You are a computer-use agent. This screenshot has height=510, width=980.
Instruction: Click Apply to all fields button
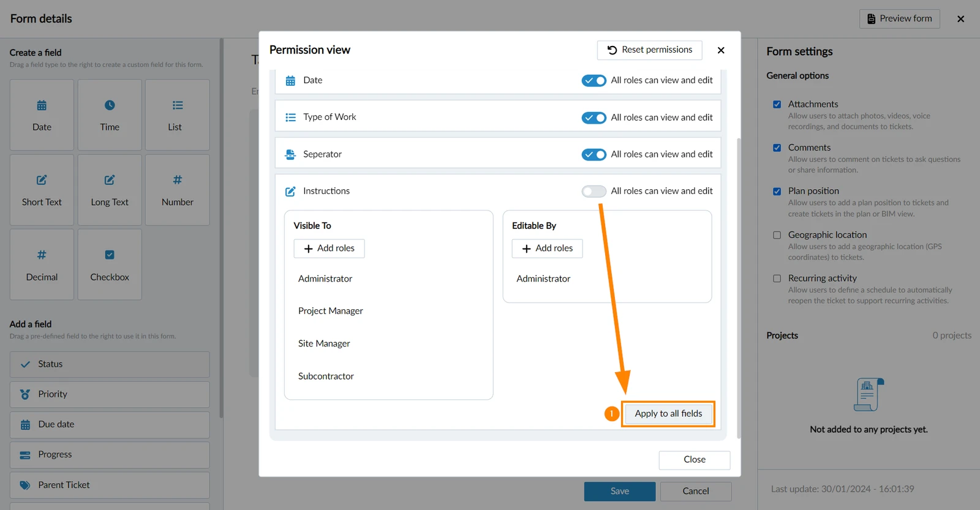668,414
